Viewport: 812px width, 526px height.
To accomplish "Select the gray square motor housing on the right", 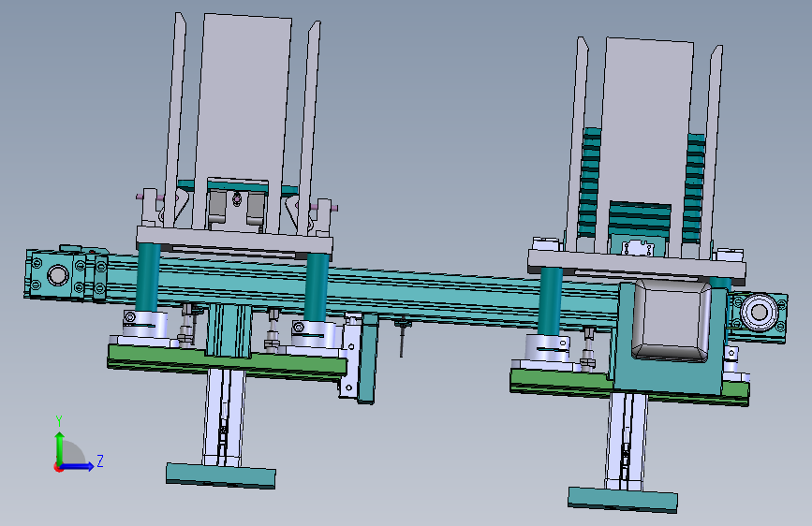I will 672,318.
